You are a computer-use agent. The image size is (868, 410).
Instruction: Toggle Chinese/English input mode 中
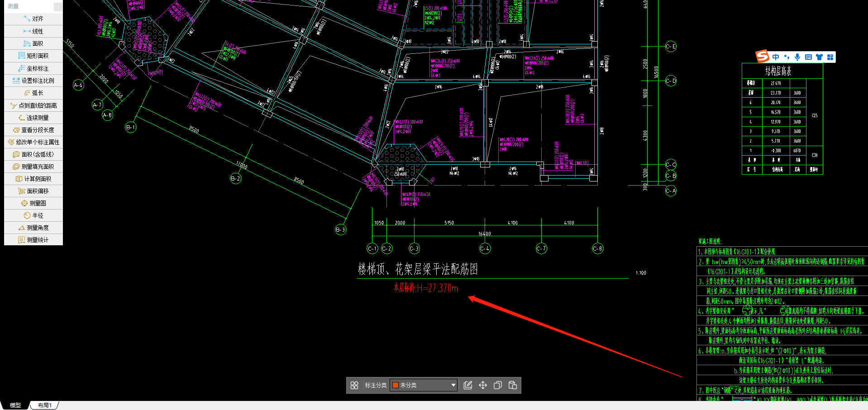click(x=776, y=57)
